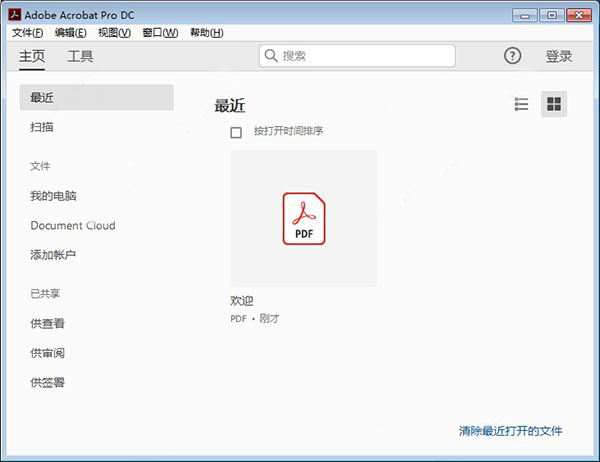Open 供查看 shared files
Viewport: 600px width, 462px height.
pyautogui.click(x=47, y=323)
